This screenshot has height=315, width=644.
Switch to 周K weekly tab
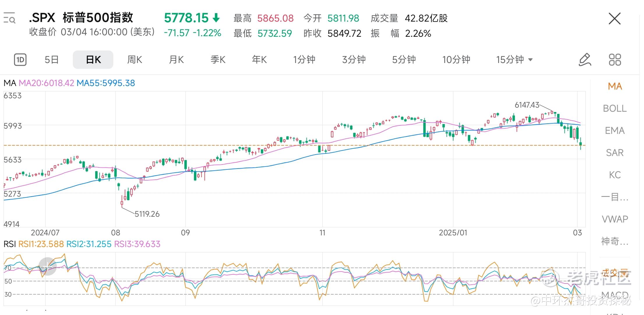coord(135,60)
